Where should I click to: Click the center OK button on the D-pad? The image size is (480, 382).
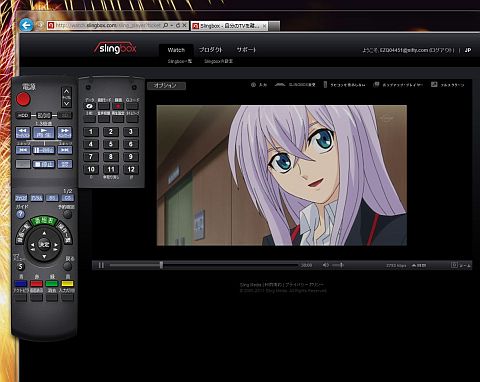click(44, 245)
